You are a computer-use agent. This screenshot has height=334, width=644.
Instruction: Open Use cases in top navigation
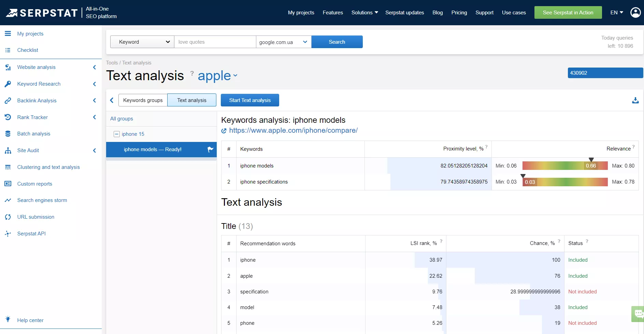click(x=514, y=13)
